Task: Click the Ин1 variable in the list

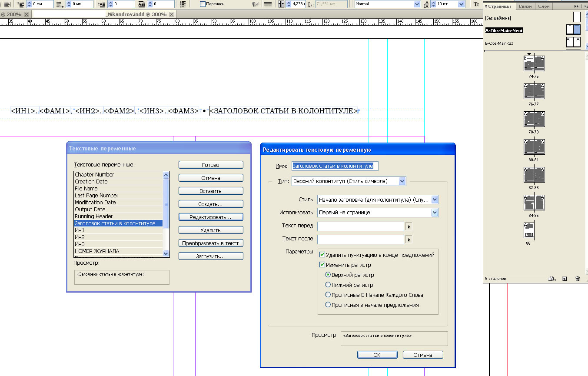Action: [x=118, y=230]
